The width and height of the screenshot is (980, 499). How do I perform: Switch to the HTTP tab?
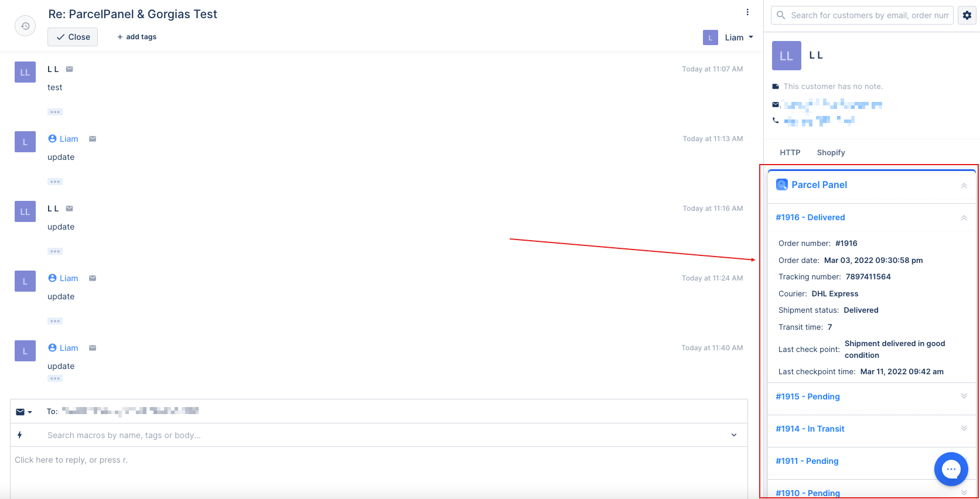[790, 152]
